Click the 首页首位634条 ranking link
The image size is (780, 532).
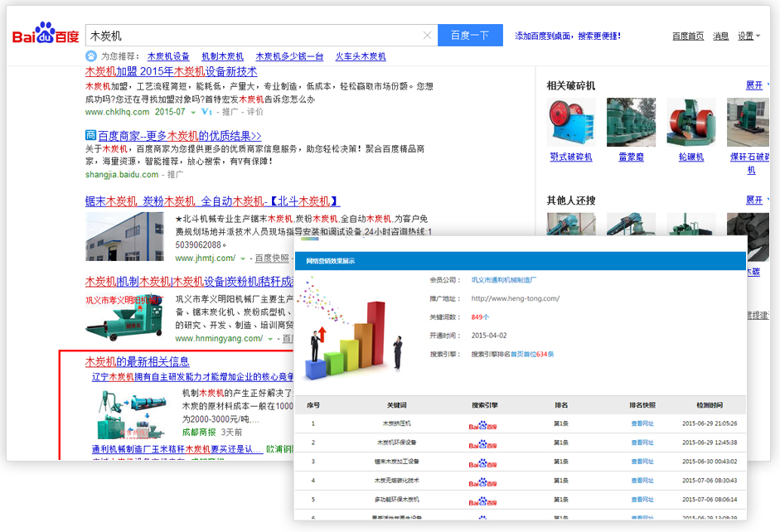[x=532, y=355]
